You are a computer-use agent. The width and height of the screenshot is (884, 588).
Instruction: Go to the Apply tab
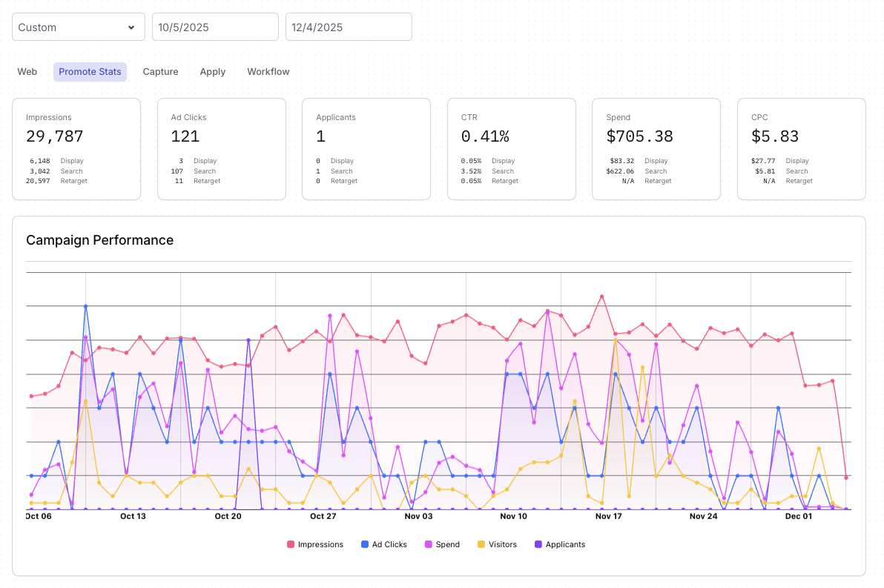coord(213,72)
